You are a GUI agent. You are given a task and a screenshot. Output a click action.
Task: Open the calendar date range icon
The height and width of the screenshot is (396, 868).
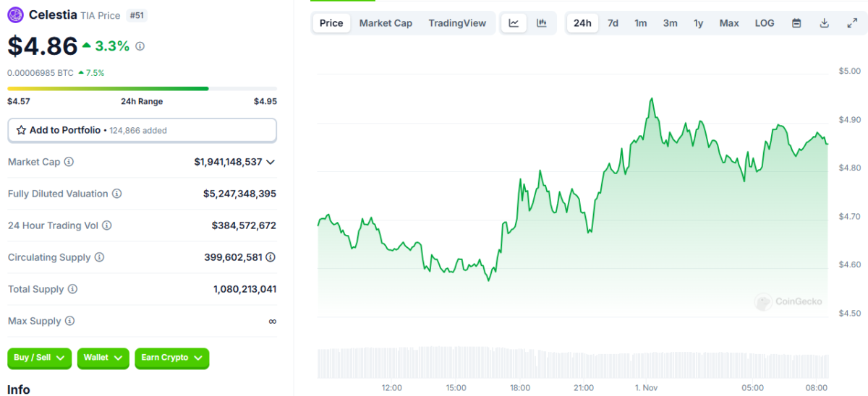796,23
